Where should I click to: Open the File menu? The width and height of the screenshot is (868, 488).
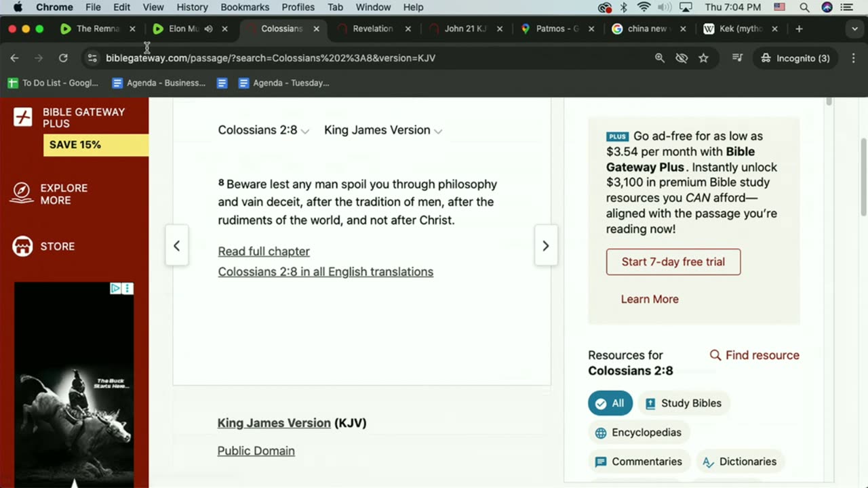click(93, 7)
